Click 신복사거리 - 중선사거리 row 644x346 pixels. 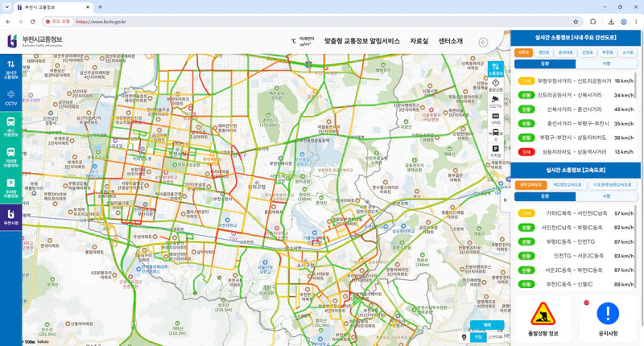(576, 109)
